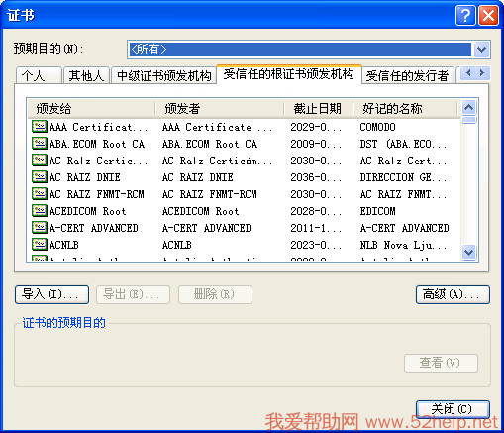Viewport: 504px width, 433px height.
Task: Click the ACEDICOM Root certificate icon
Action: coord(40,211)
